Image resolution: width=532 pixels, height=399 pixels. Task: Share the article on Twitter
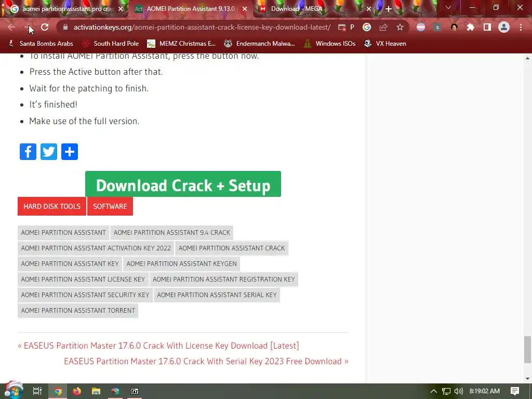click(49, 152)
